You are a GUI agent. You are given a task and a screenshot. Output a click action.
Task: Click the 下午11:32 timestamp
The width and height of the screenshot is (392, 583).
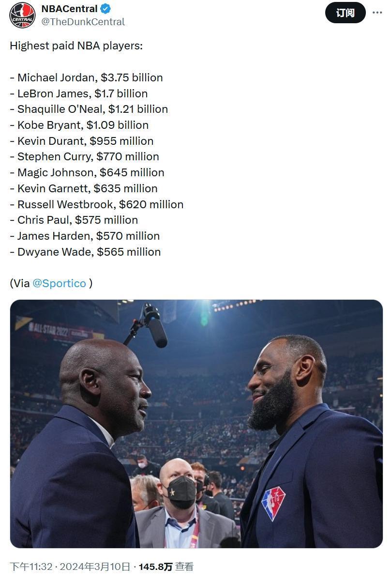(30, 567)
